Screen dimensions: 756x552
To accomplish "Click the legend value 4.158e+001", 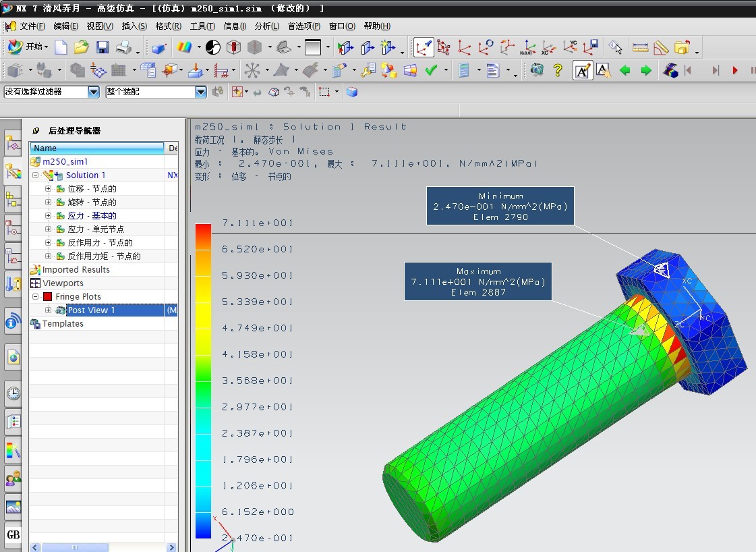I will coord(257,354).
